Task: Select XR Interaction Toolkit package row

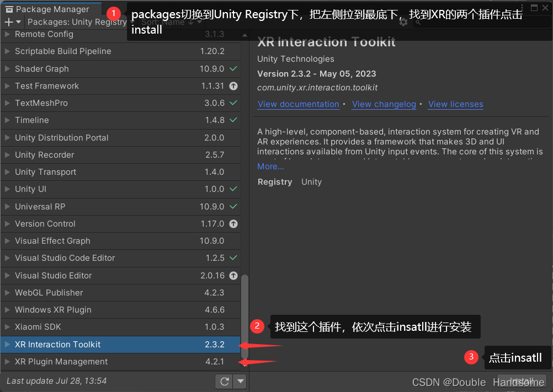Action: tap(120, 345)
